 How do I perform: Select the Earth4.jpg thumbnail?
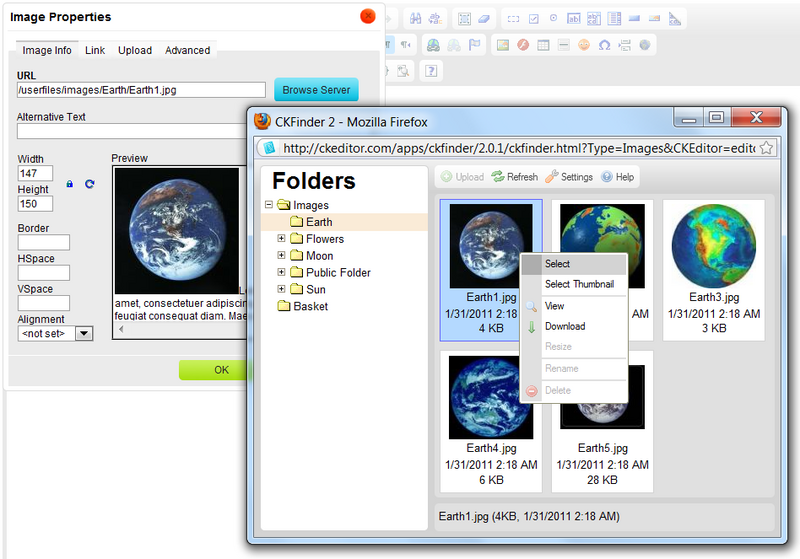point(491,421)
